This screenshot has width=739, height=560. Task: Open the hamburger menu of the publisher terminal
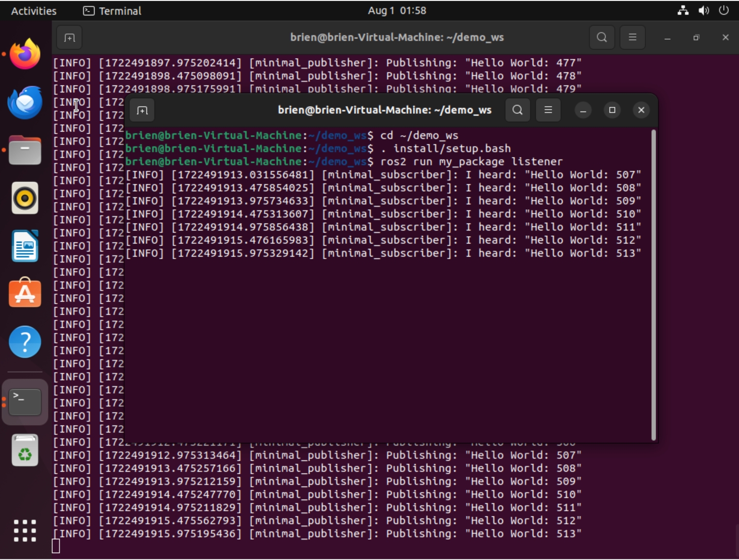[x=632, y=37]
